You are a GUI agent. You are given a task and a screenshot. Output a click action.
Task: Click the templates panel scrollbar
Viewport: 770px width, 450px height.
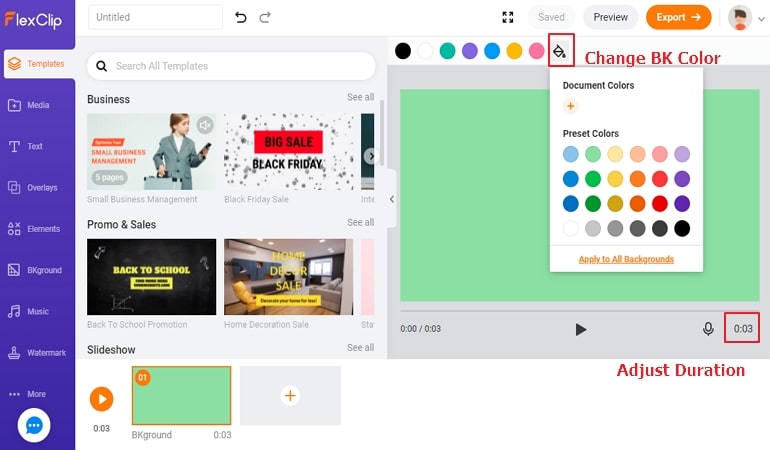tap(382, 133)
